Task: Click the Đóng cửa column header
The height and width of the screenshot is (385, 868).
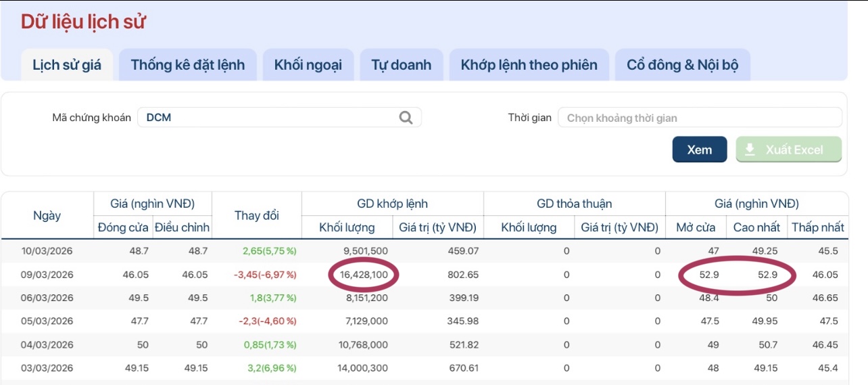Action: [122, 227]
